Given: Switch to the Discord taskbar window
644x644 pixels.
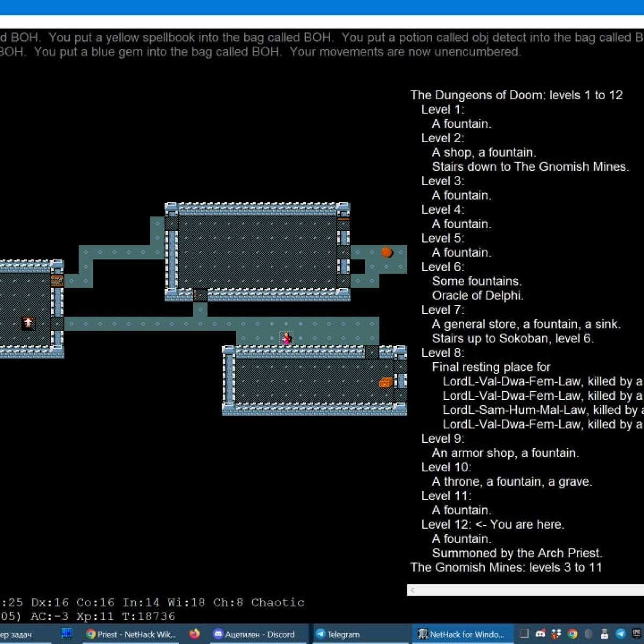Looking at the screenshot, I should pyautogui.click(x=254, y=634).
